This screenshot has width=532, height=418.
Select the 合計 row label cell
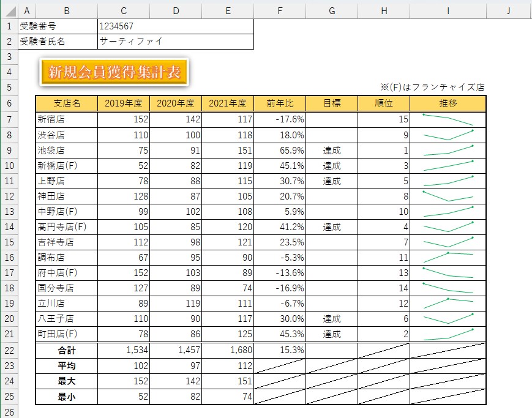coord(67,350)
